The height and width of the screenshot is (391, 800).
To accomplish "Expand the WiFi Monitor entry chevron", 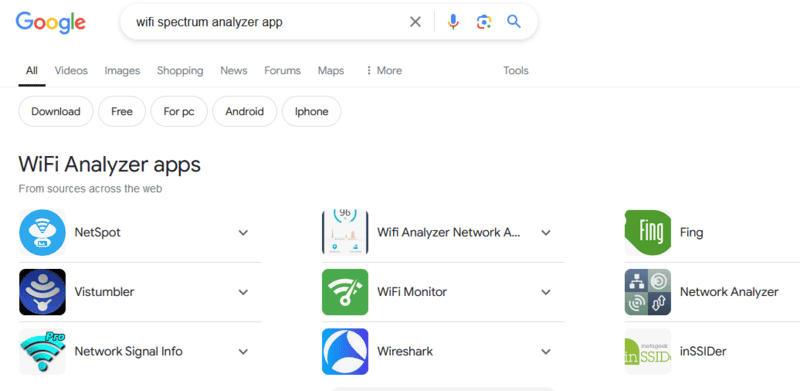I will (x=546, y=292).
